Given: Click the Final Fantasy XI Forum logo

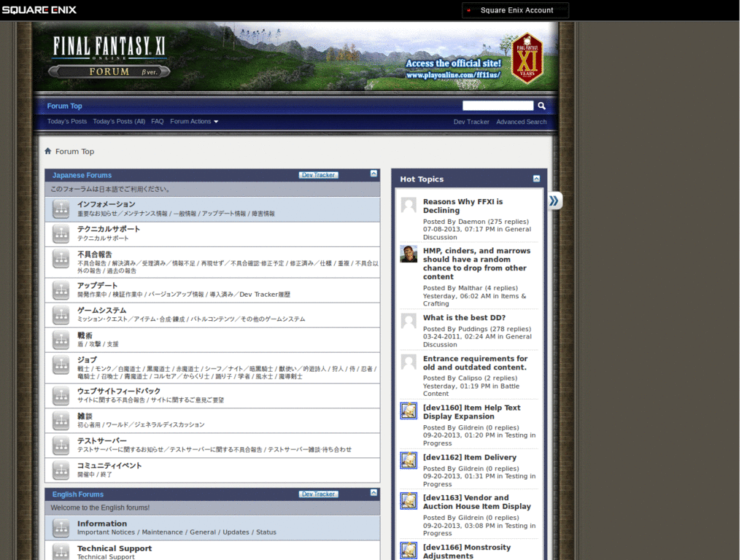Looking at the screenshot, I should click(109, 57).
